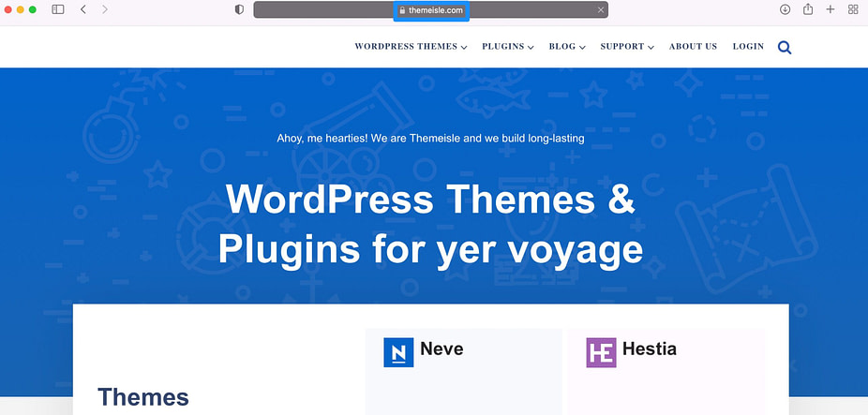This screenshot has width=868, height=415.
Task: Expand the Blog dropdown chevron
Action: coord(582,48)
